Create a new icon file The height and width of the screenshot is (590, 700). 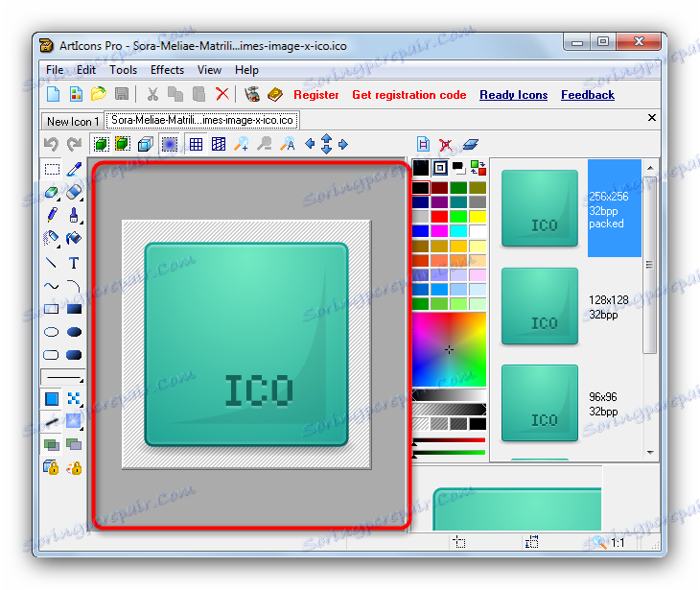click(53, 94)
